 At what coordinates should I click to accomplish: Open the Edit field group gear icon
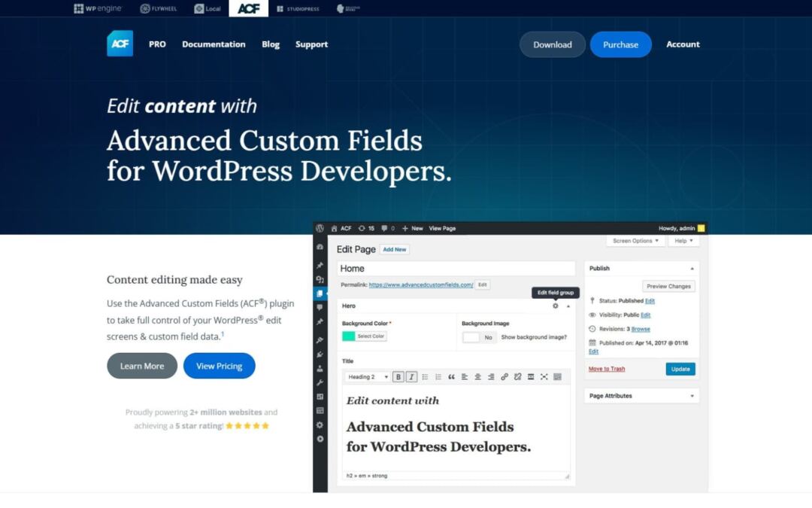(555, 306)
